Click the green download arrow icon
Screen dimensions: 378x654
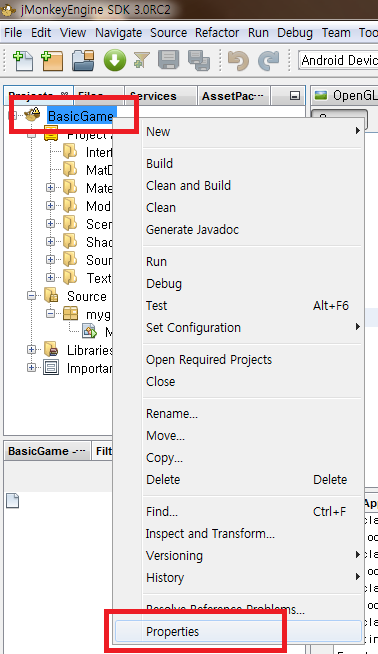click(114, 60)
